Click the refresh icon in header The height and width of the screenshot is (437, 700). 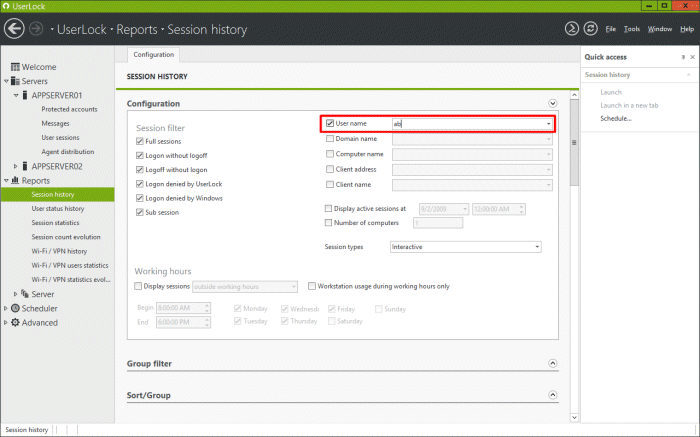tap(590, 29)
